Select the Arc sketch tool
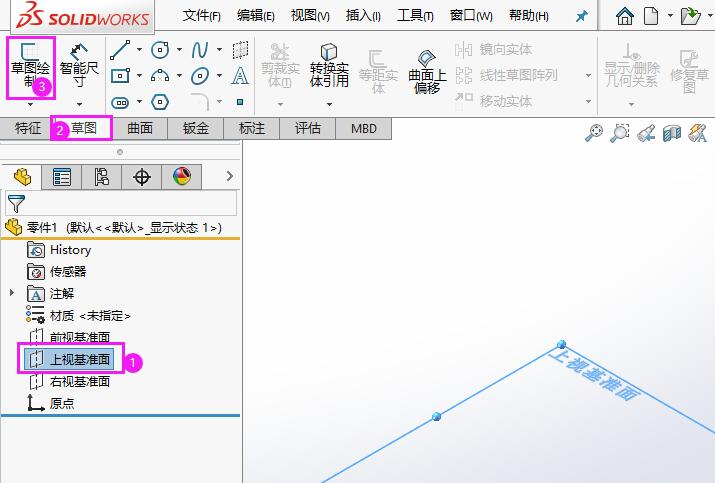Image resolution: width=715 pixels, height=483 pixels. [x=160, y=76]
